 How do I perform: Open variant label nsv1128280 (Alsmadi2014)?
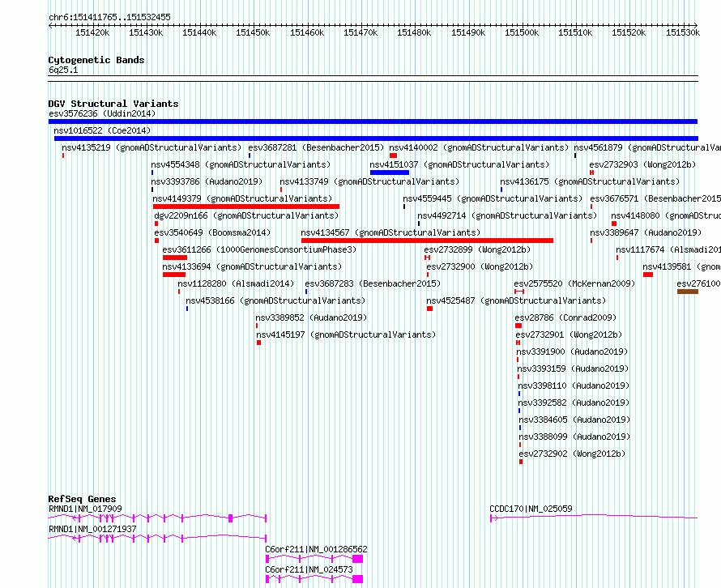click(236, 283)
